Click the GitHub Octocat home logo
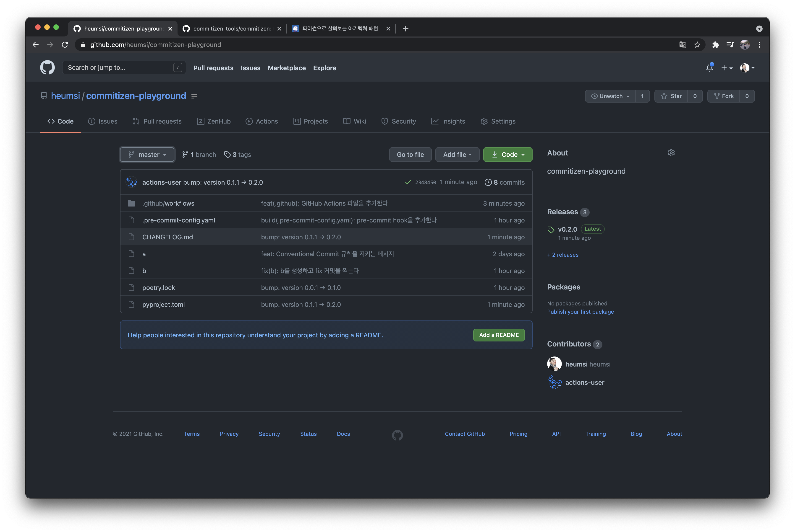This screenshot has height=532, width=795. 47,67
